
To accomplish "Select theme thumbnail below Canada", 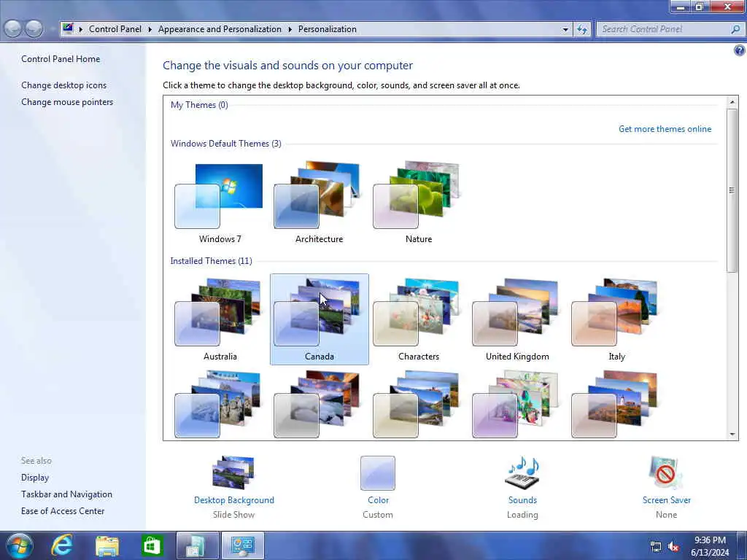I will pyautogui.click(x=319, y=404).
